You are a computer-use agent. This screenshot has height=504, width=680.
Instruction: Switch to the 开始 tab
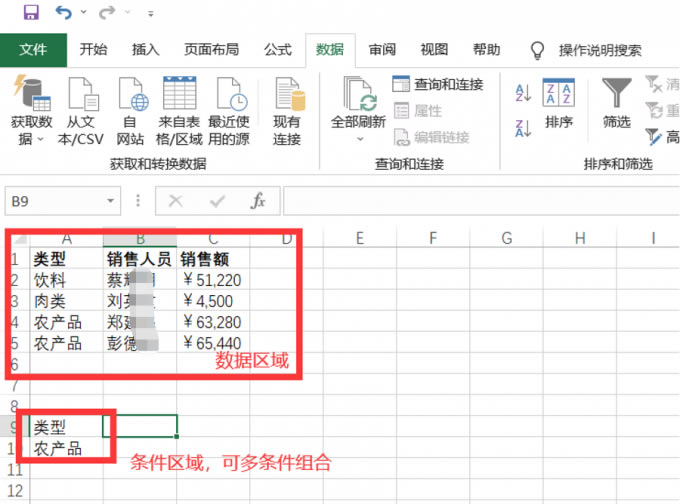93,50
